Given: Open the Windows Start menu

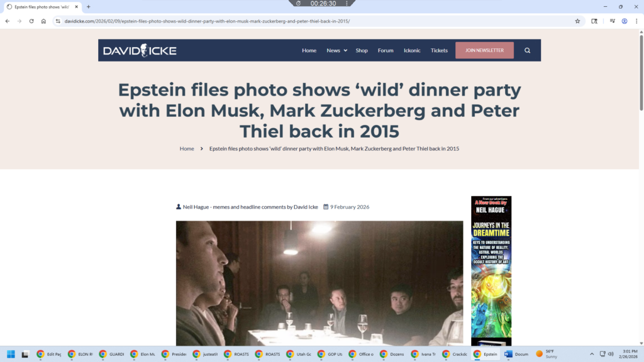Looking at the screenshot, I should point(11,354).
